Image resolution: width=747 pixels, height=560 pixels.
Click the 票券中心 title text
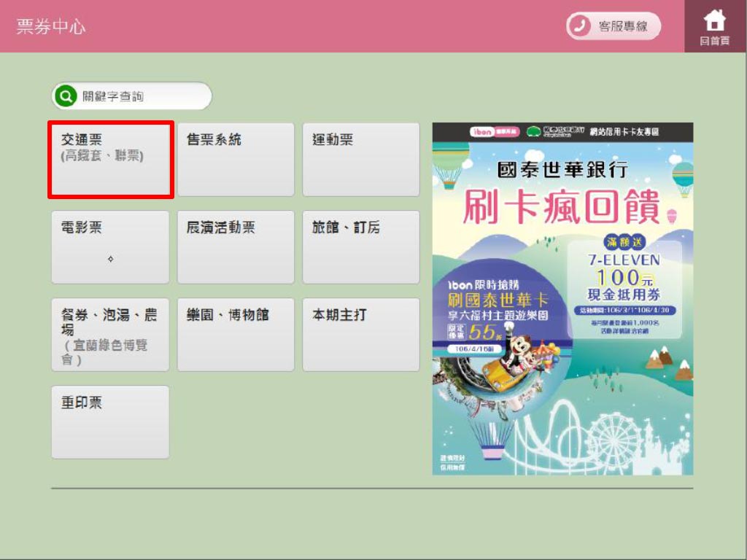(51, 27)
